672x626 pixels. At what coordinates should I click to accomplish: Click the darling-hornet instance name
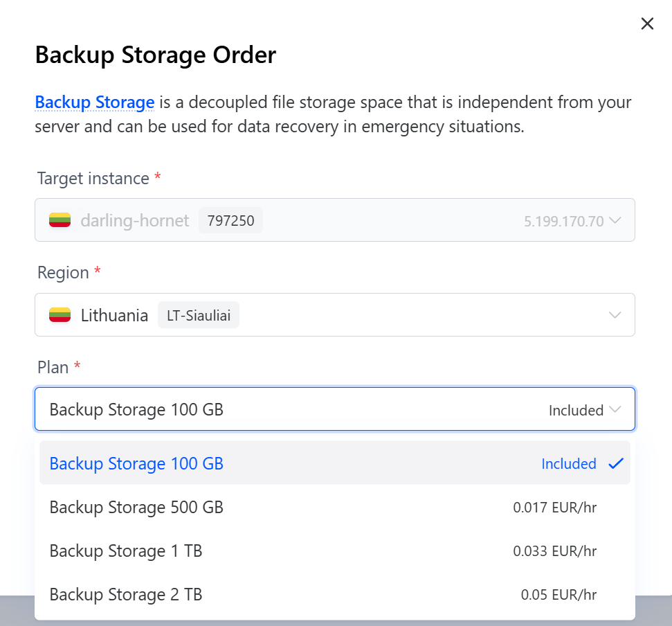tap(135, 221)
